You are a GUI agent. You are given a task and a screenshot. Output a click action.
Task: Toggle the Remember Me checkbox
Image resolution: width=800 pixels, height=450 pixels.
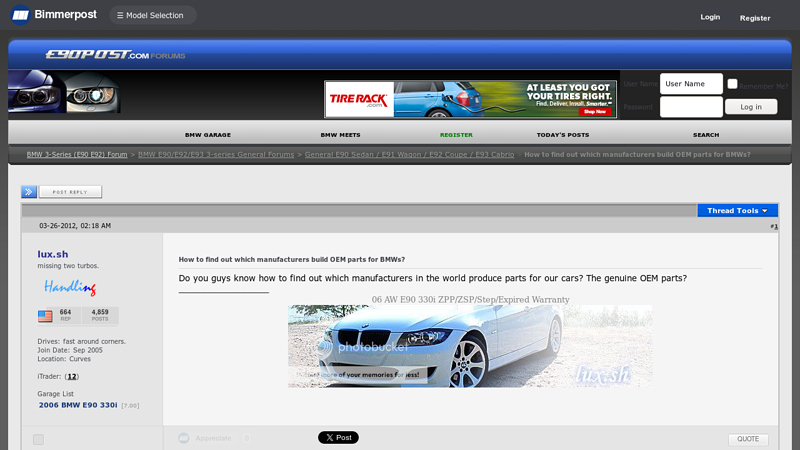coord(732,84)
